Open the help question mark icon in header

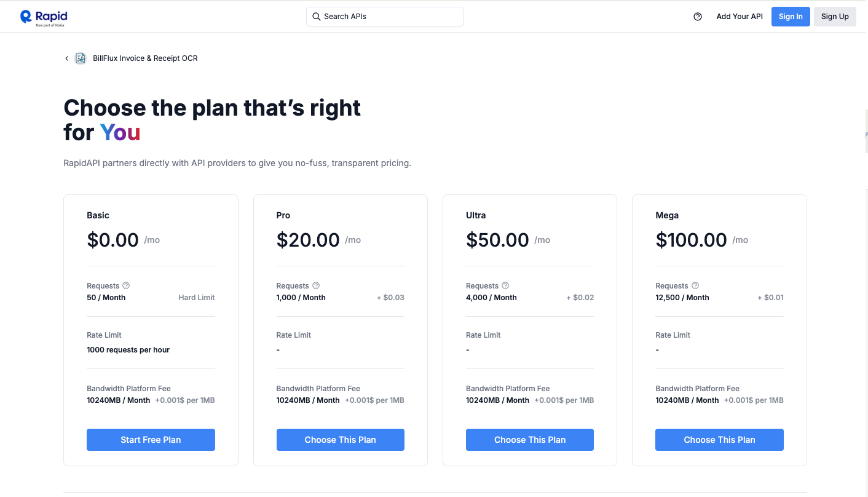[697, 17]
